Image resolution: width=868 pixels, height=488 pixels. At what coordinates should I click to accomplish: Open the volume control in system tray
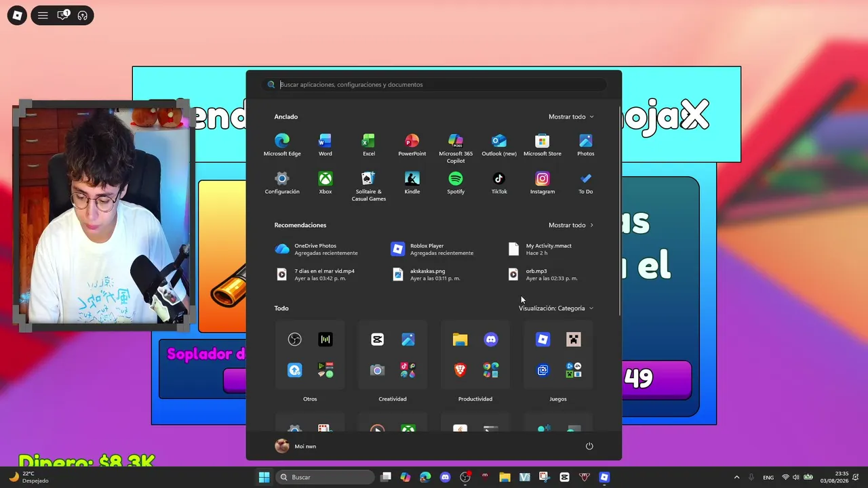point(796,477)
